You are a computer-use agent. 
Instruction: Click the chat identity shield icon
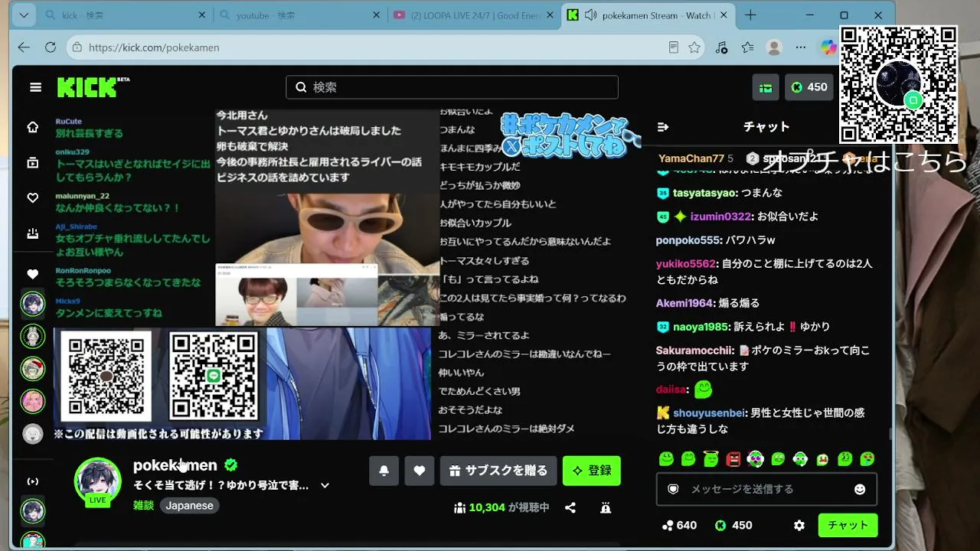point(673,489)
